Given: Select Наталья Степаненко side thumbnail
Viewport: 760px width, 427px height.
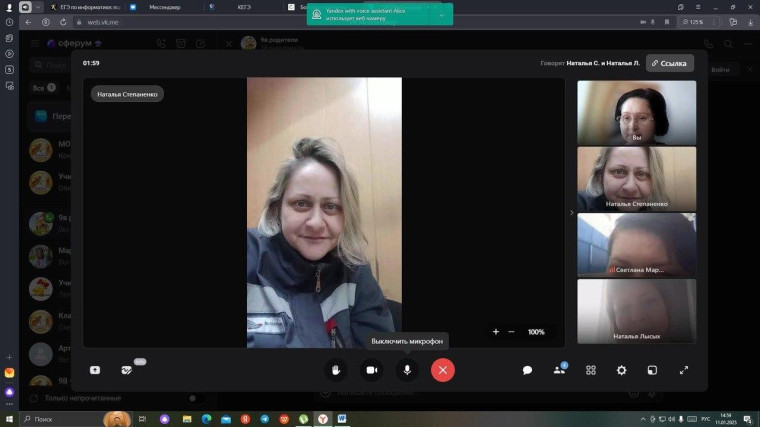Looking at the screenshot, I should 636,179.
